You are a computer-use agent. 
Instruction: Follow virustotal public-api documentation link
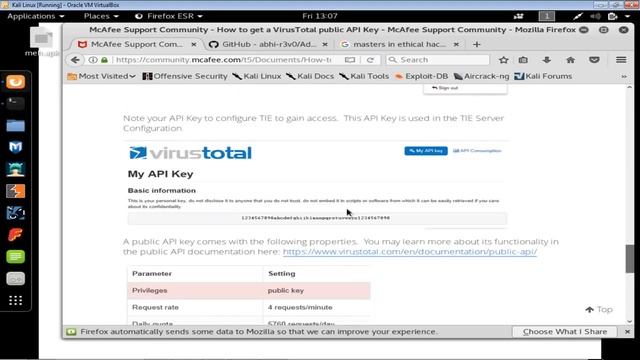click(410, 252)
